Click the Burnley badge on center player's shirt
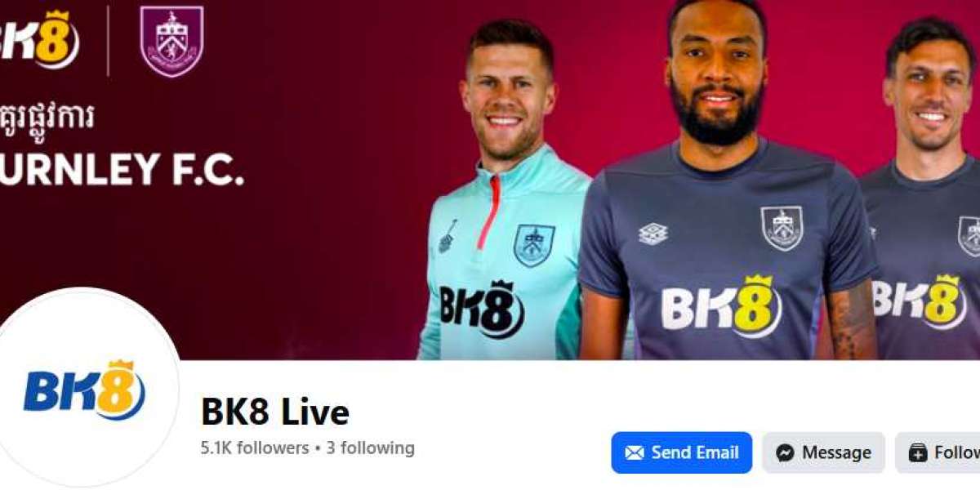The height and width of the screenshot is (490, 980). click(x=782, y=228)
